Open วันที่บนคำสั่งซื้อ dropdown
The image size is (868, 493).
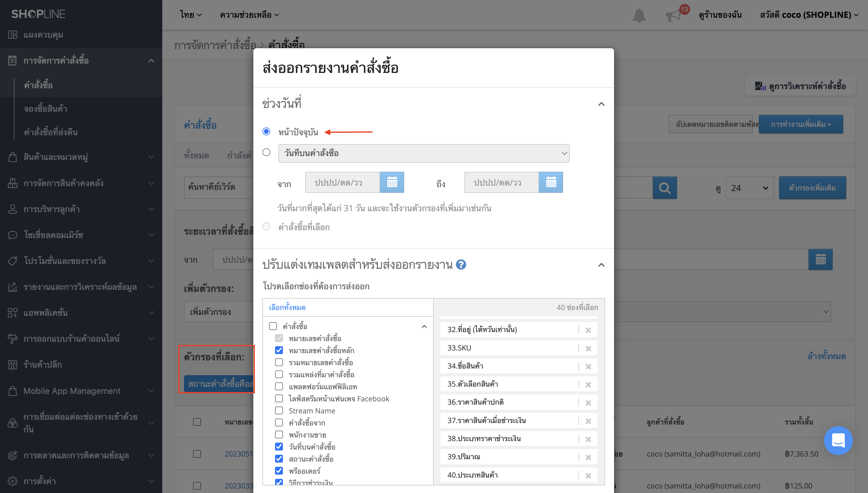click(423, 153)
